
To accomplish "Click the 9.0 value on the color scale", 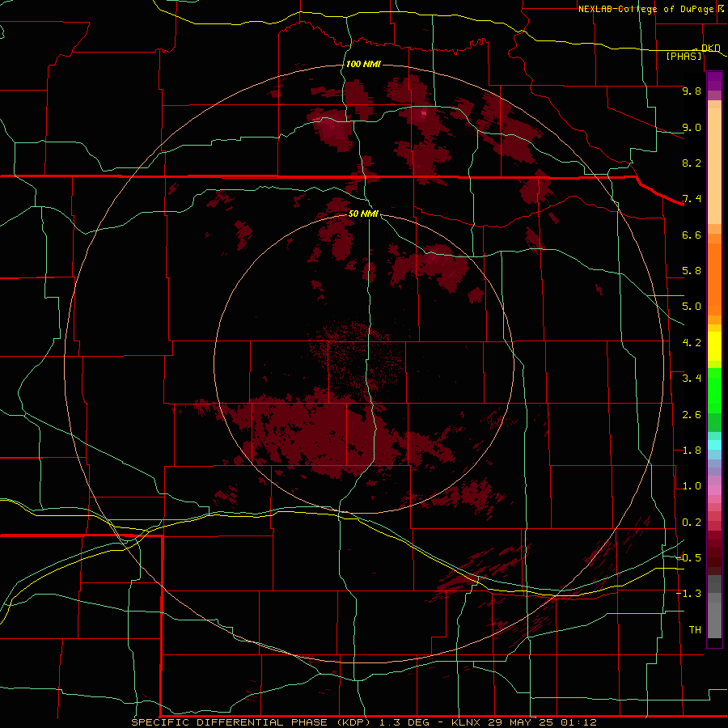I will 692,127.
